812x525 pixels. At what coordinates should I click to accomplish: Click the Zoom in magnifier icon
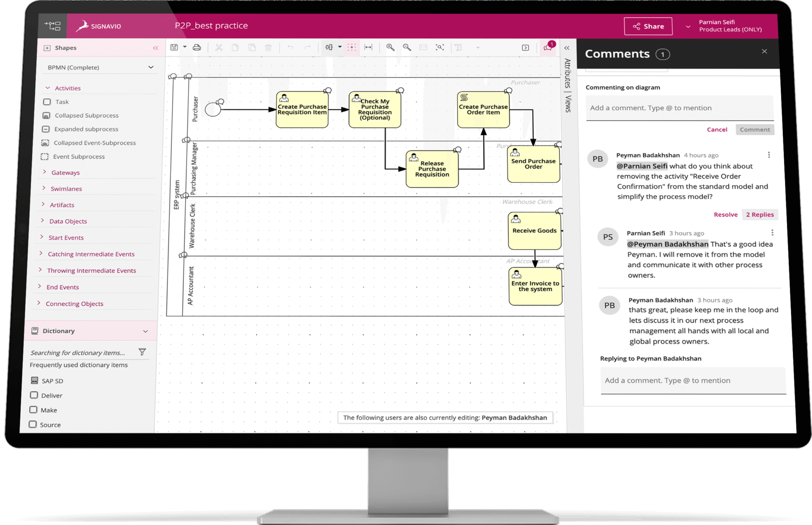[390, 47]
